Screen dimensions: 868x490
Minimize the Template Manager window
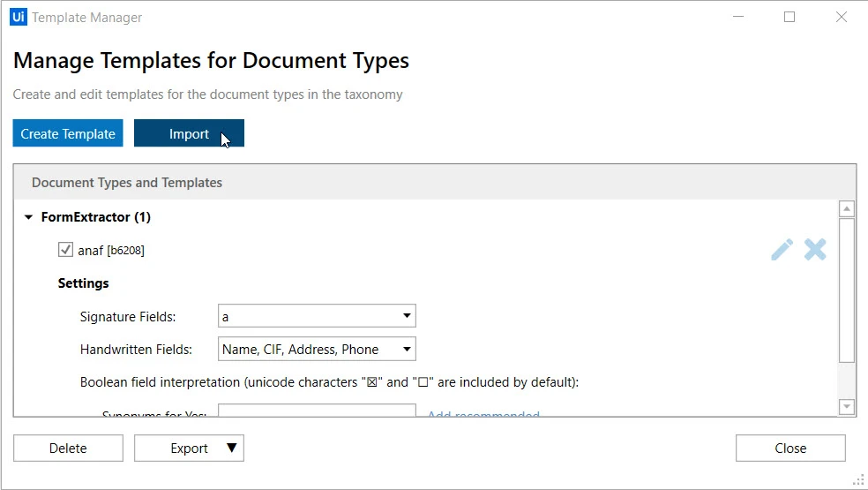(738, 17)
